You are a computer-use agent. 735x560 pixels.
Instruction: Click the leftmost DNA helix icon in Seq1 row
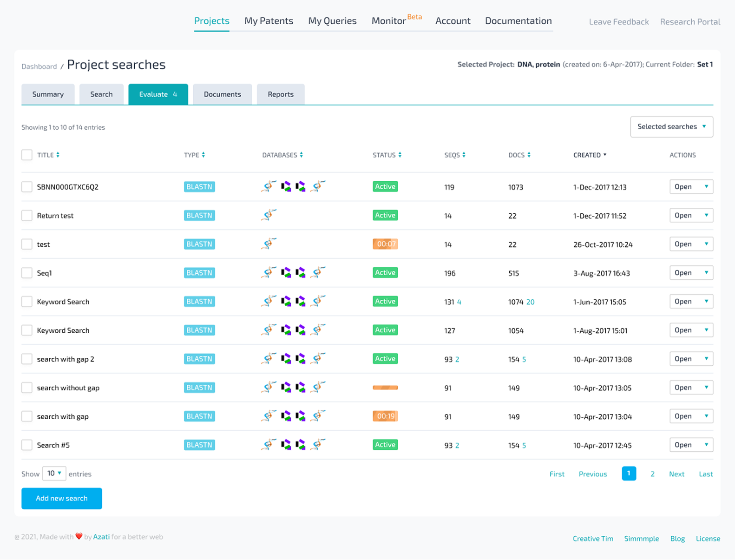tap(269, 272)
